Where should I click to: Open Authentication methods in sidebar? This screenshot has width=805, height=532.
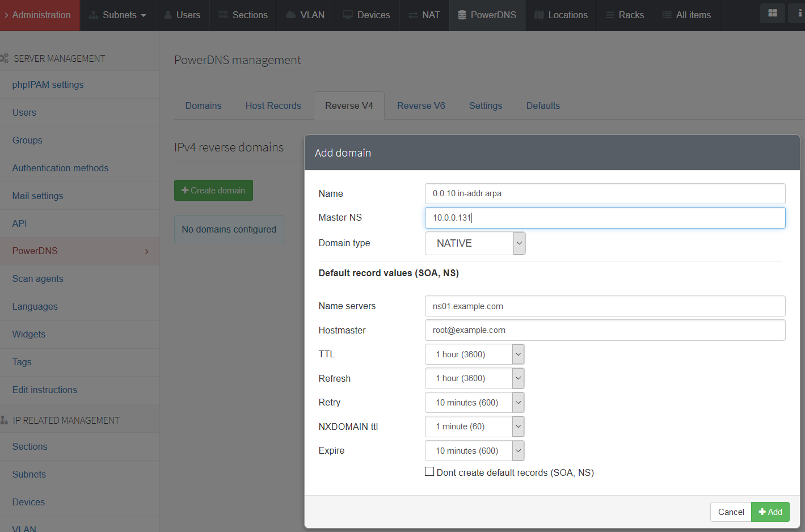point(60,168)
